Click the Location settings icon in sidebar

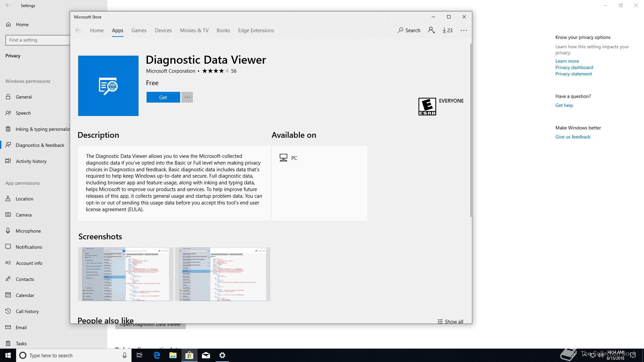pos(8,199)
